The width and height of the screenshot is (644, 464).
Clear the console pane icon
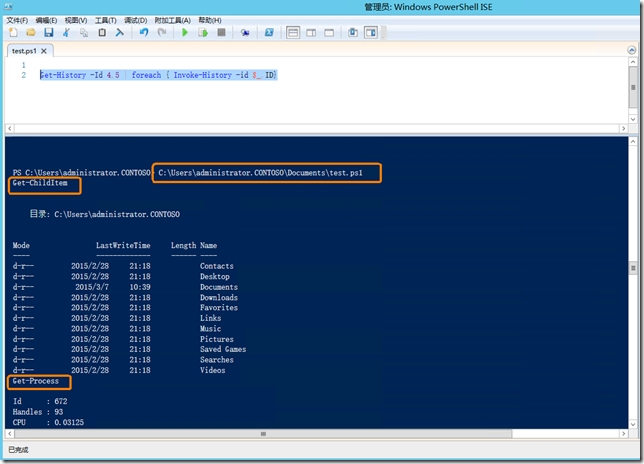(120, 32)
